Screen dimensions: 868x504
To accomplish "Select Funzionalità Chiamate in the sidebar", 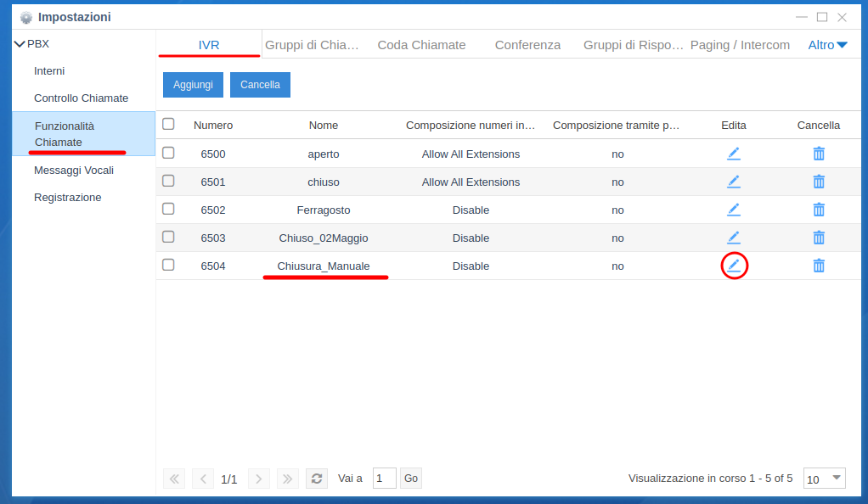I will [83, 134].
